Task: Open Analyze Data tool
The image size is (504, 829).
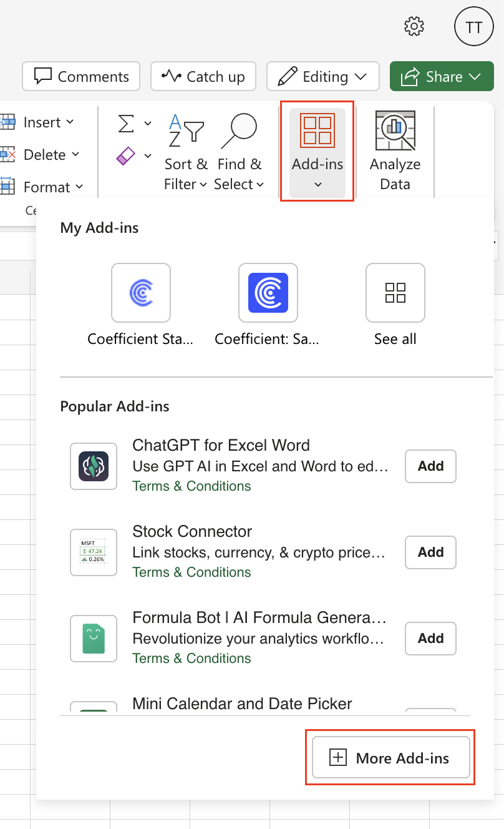Action: (395, 152)
